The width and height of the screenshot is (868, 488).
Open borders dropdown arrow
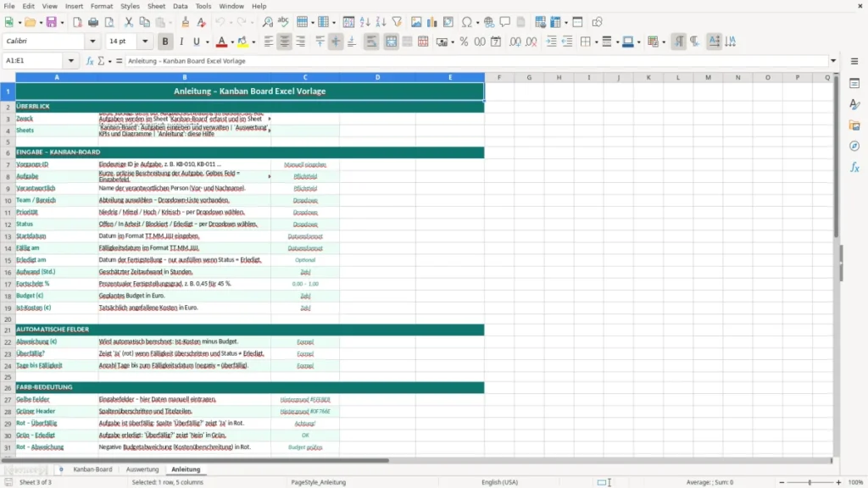pos(596,42)
